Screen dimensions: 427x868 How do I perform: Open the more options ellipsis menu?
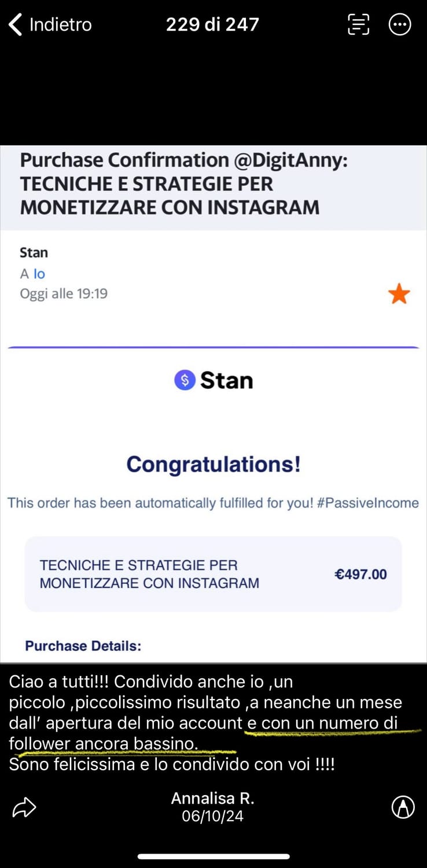click(x=400, y=24)
